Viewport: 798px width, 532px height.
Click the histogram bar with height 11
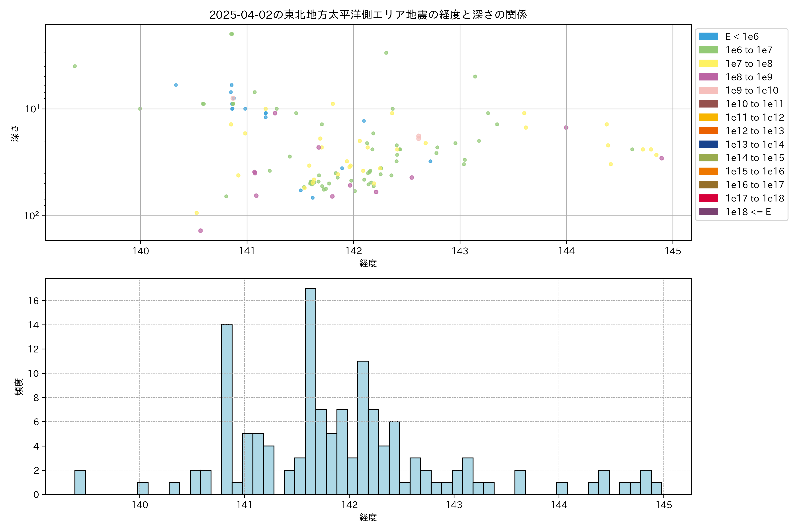click(363, 428)
